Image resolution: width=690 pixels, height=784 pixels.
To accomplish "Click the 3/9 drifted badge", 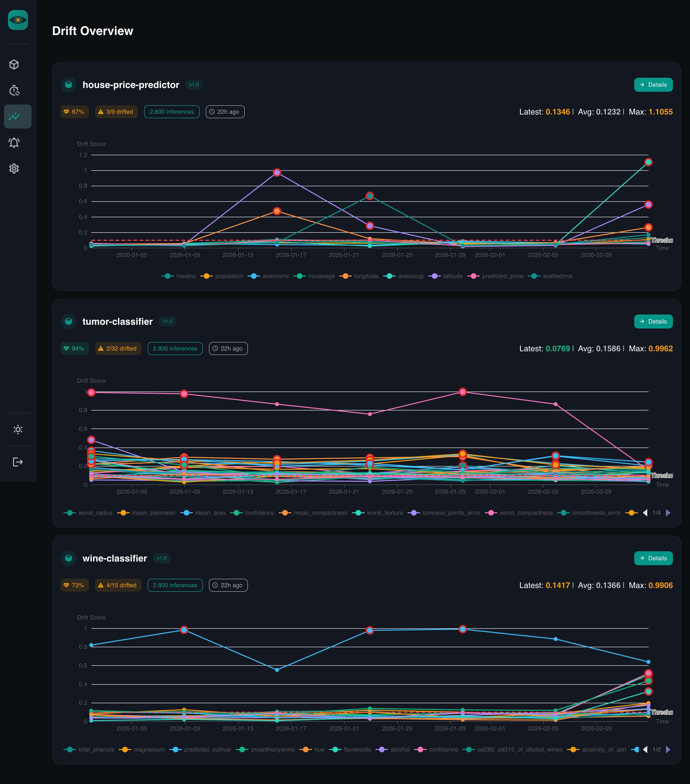I will pyautogui.click(x=116, y=112).
